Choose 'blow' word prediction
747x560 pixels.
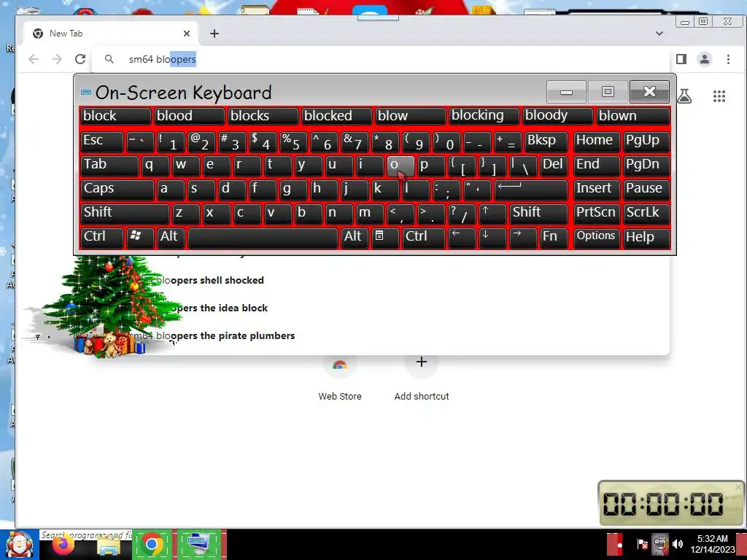[x=410, y=116]
